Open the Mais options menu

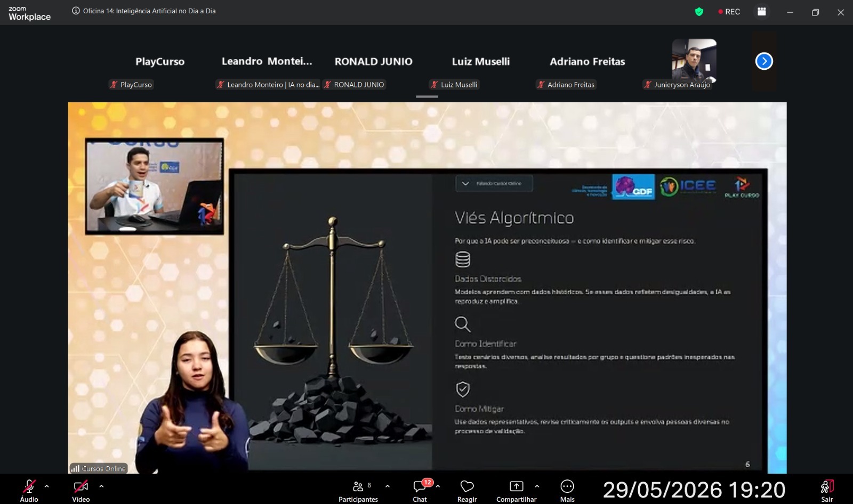[567, 490]
